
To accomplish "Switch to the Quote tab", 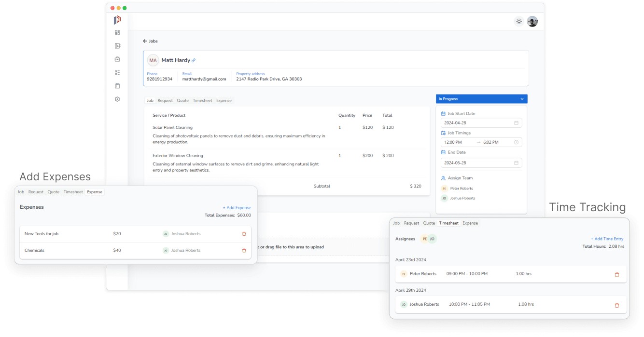I will tap(182, 100).
